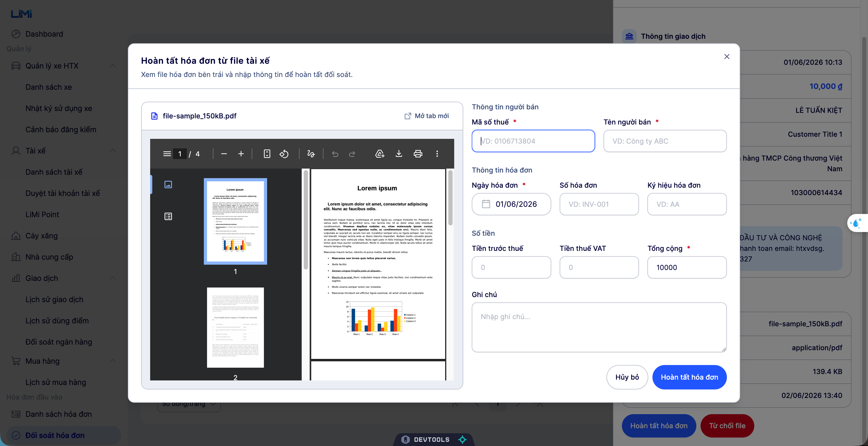Image resolution: width=868 pixels, height=446 pixels.
Task: Open Nhà cung cấp in sidebar
Action: (x=49, y=257)
